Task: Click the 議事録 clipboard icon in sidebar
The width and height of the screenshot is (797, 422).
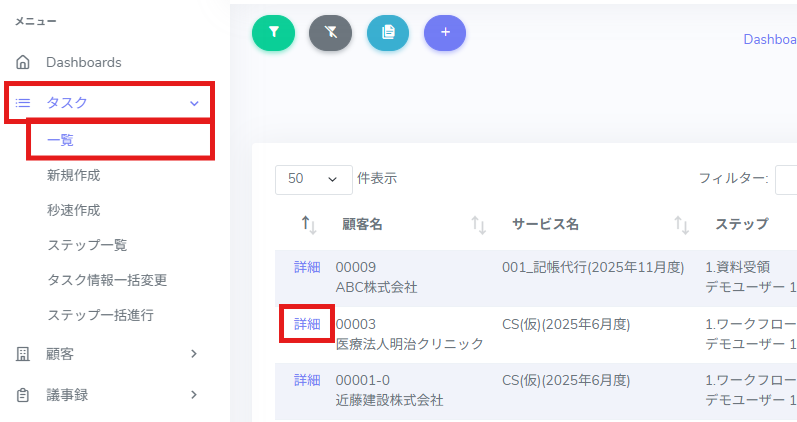Action: pos(23,395)
